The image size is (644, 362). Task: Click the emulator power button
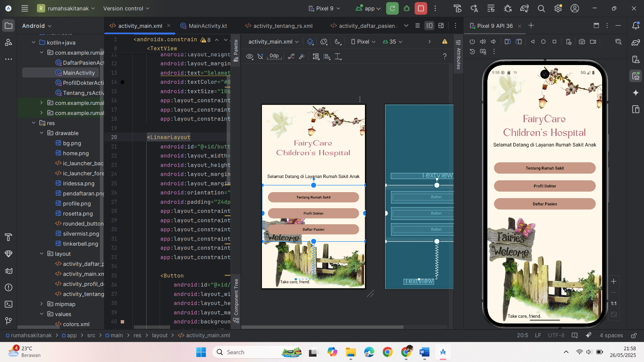(x=472, y=42)
